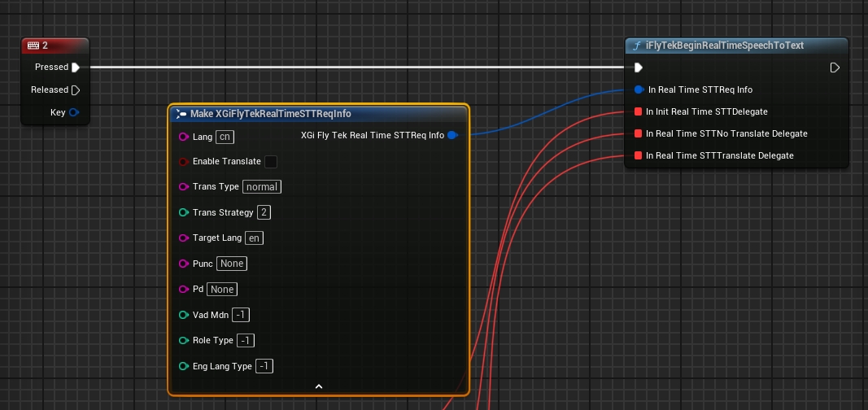Click the Trans Type input pin
The width and height of the screenshot is (868, 410).
(184, 187)
